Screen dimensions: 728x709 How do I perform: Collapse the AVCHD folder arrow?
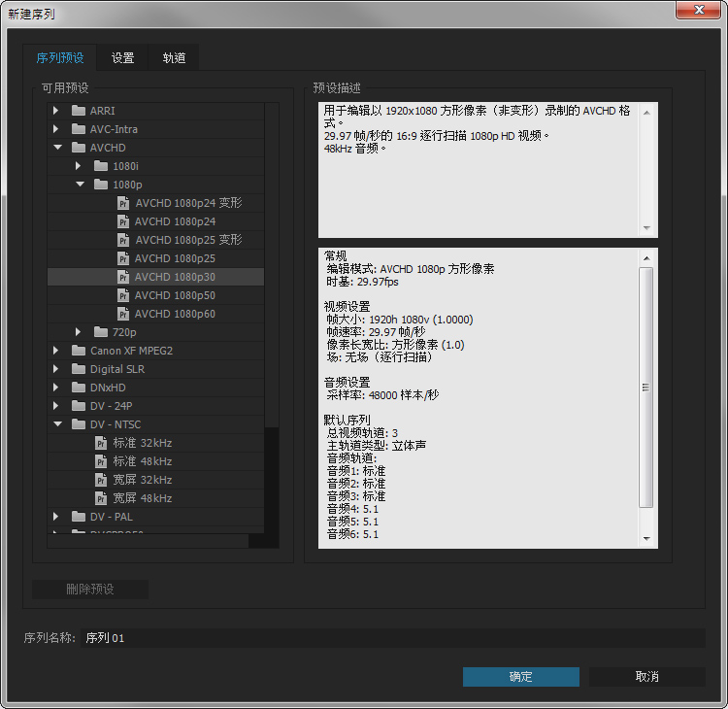[57, 148]
